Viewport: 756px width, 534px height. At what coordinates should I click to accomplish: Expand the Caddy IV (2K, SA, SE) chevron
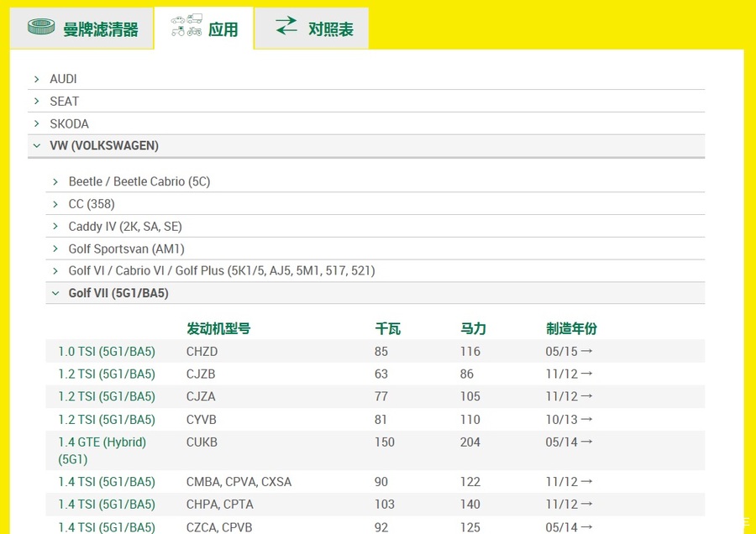tap(55, 227)
